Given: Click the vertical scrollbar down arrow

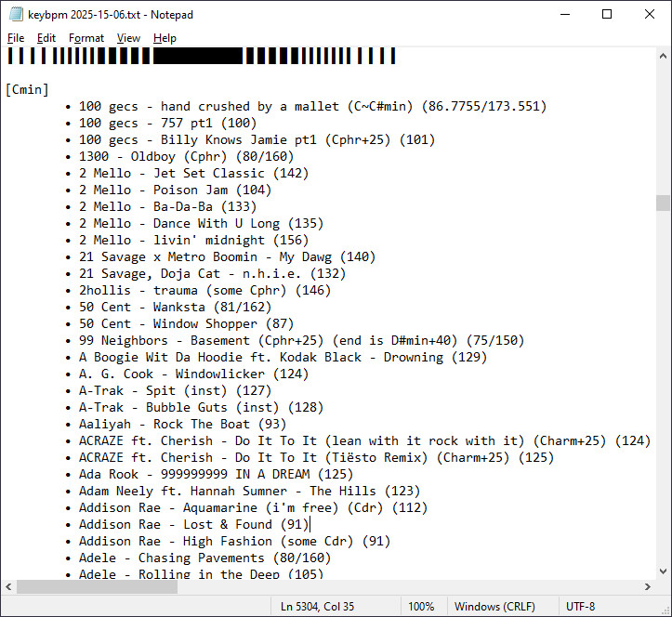Looking at the screenshot, I should coord(663,571).
